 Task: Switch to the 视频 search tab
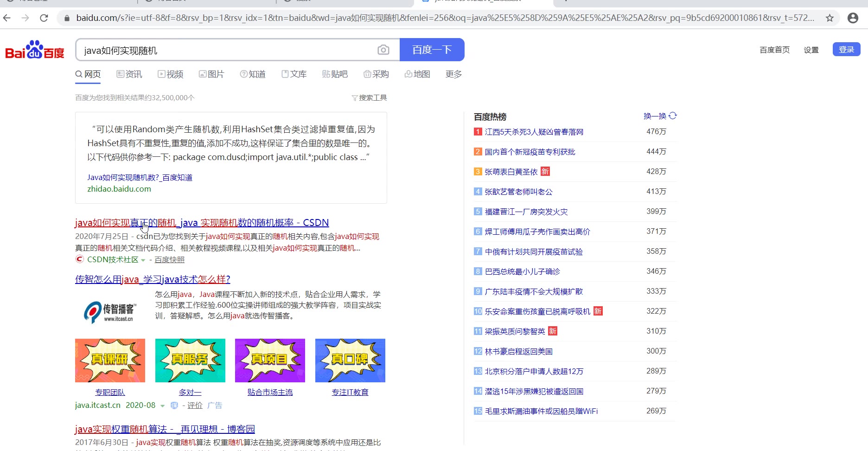[171, 74]
